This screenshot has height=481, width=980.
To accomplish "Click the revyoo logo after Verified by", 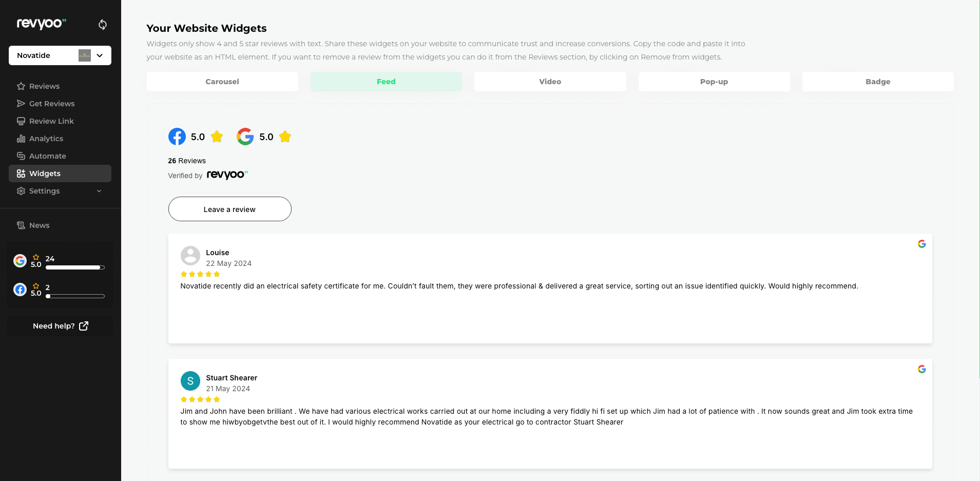I will pyautogui.click(x=227, y=175).
